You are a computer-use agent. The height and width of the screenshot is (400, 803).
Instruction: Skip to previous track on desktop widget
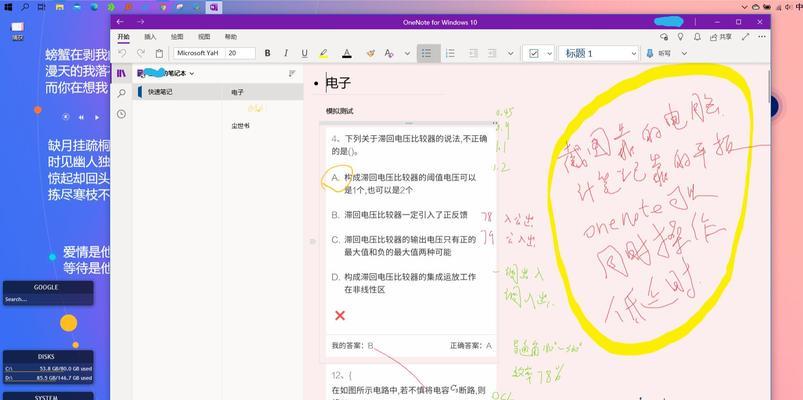point(81,117)
